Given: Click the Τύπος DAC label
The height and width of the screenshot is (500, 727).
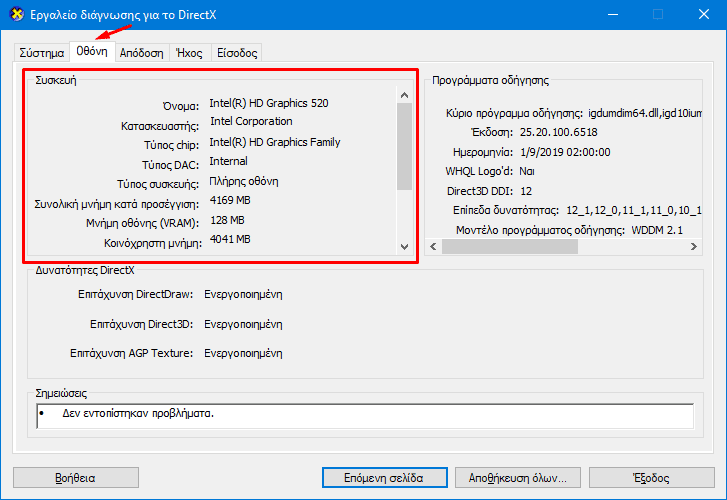Looking at the screenshot, I should (x=171, y=165).
